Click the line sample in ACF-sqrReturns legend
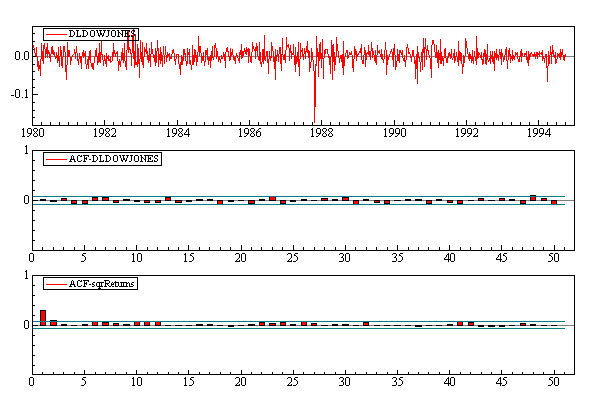Viewport: 600px width, 400px height. (x=55, y=284)
